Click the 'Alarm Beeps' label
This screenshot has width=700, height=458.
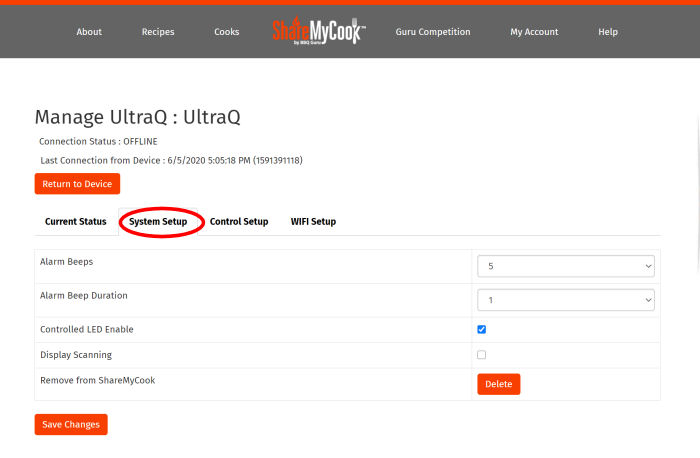coord(67,262)
